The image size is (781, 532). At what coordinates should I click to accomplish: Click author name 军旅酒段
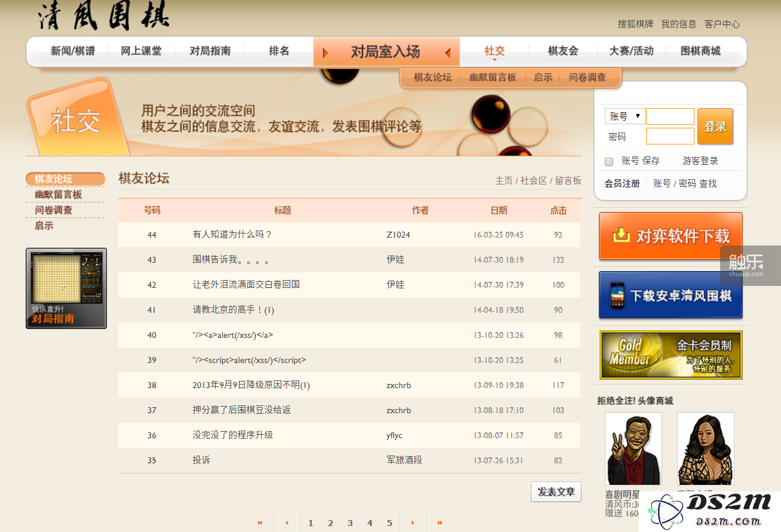[404, 460]
